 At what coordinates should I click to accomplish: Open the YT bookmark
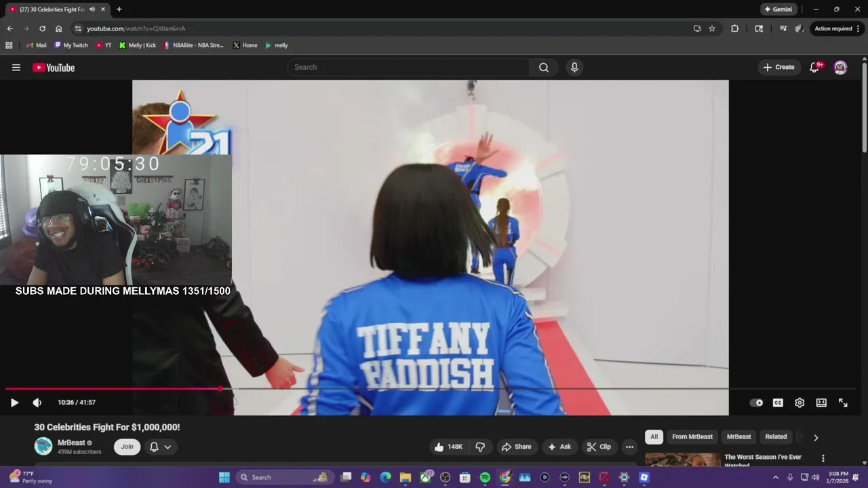coord(104,45)
